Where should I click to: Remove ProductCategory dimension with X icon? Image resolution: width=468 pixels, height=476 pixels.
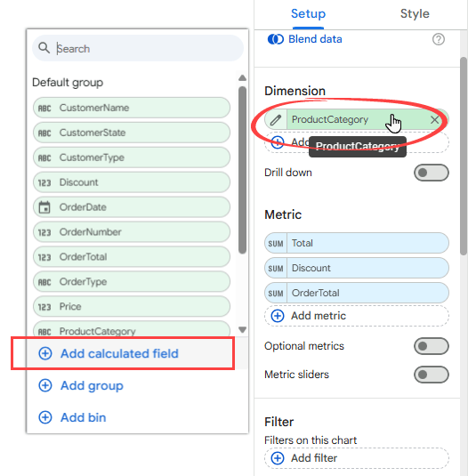[434, 120]
